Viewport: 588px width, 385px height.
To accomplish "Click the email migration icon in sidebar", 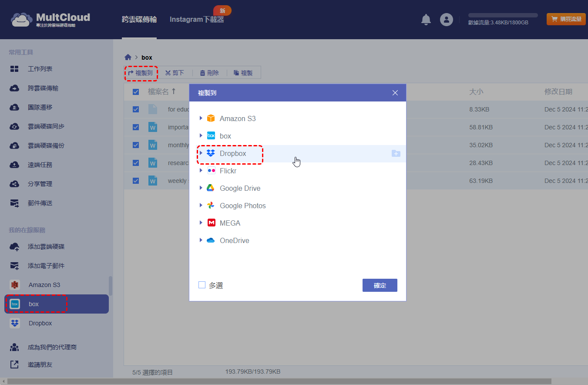I will (14, 203).
